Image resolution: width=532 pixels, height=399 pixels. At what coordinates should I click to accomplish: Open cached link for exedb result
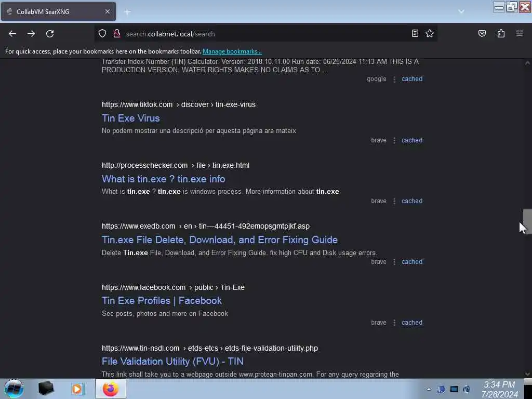coord(412,262)
